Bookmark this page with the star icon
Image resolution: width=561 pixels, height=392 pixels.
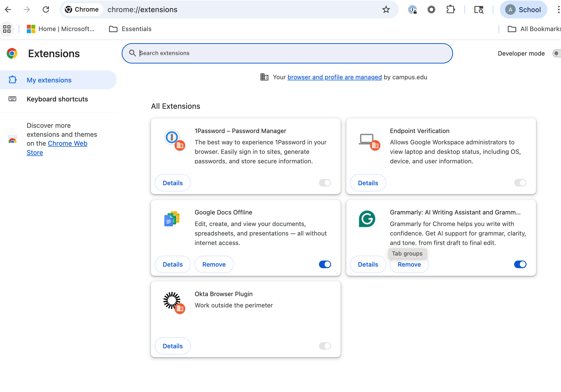(386, 10)
